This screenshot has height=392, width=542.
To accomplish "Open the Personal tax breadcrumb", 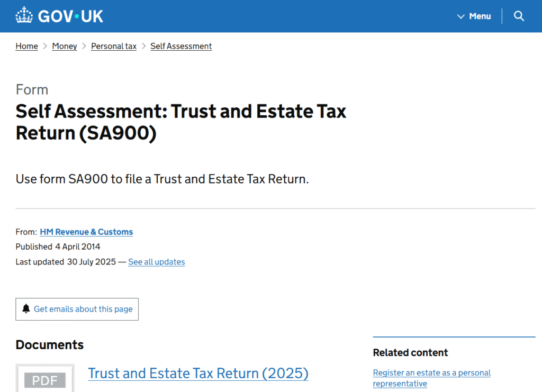I will click(114, 46).
